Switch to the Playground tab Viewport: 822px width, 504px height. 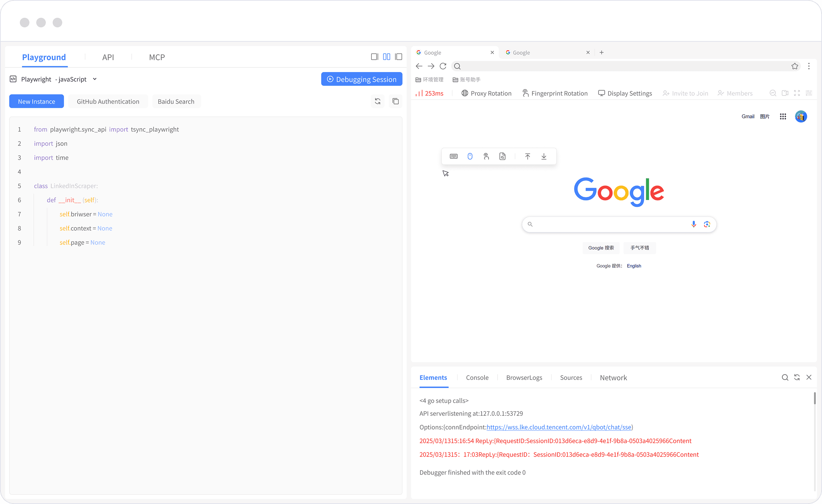click(x=44, y=57)
